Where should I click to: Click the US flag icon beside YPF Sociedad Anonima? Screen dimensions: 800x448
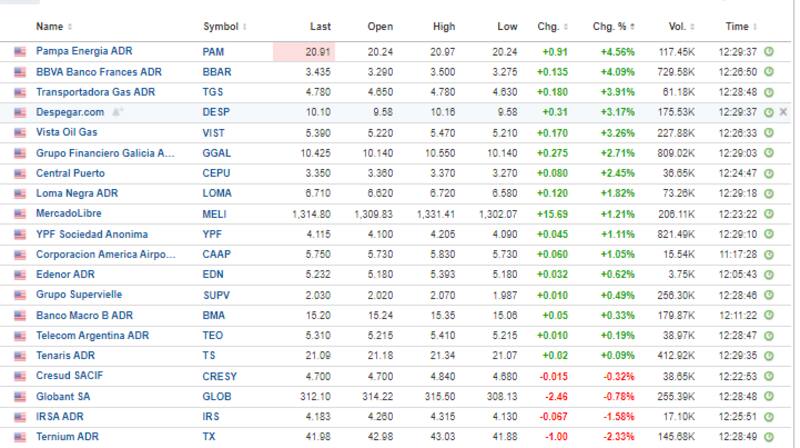tap(19, 234)
